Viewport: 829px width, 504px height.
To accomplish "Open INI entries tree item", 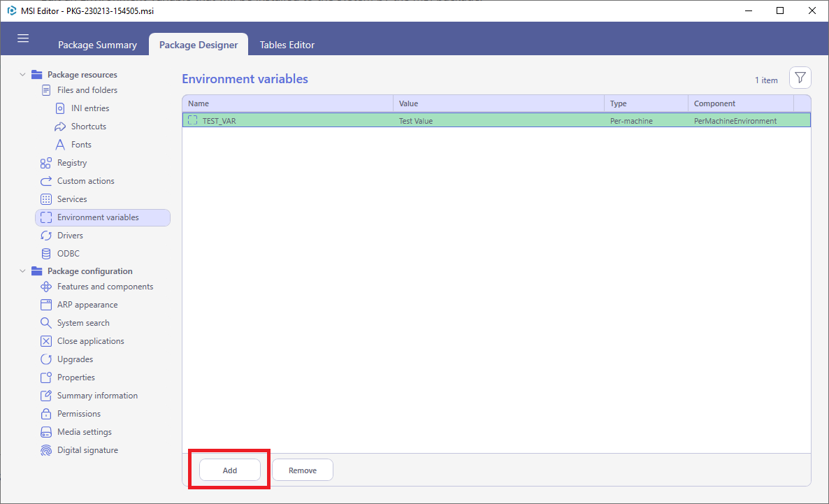I will click(90, 108).
